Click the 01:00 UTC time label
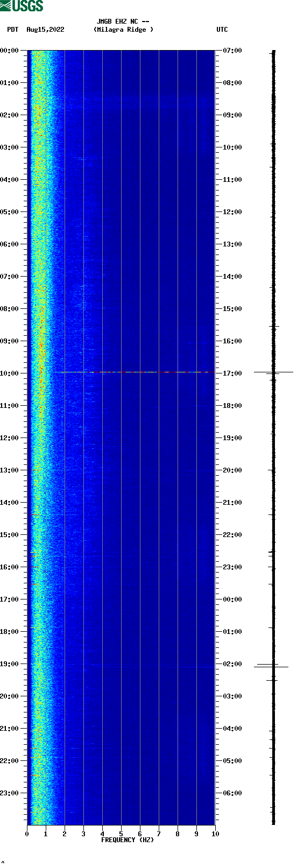 point(232,632)
